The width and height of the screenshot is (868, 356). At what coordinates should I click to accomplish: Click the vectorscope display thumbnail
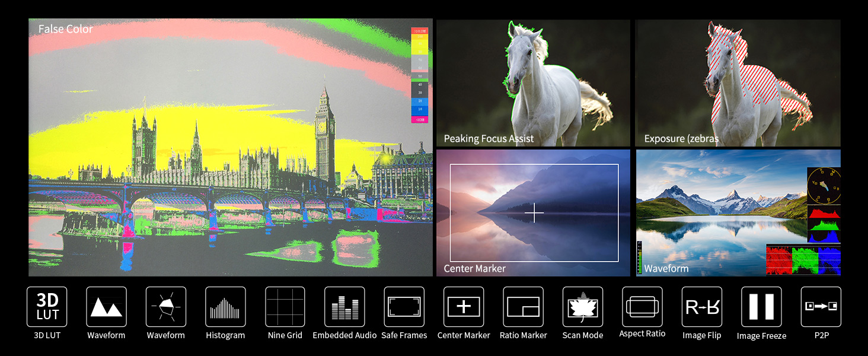coord(825,185)
